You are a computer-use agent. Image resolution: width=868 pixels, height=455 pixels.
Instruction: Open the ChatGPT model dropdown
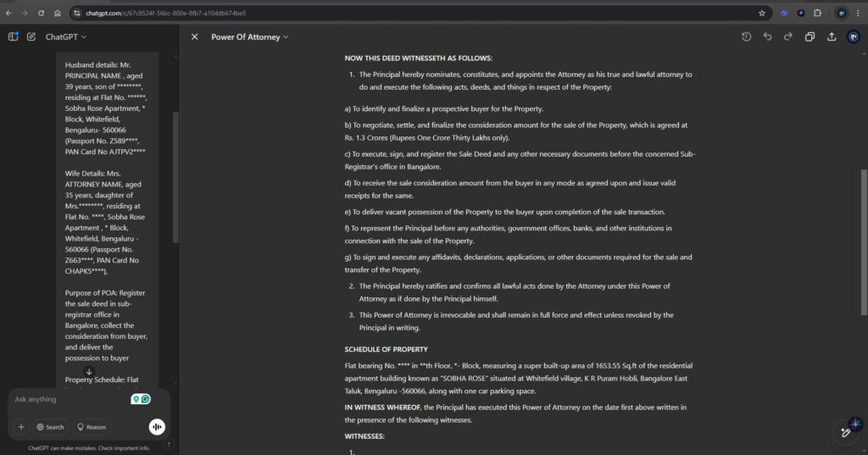[65, 36]
